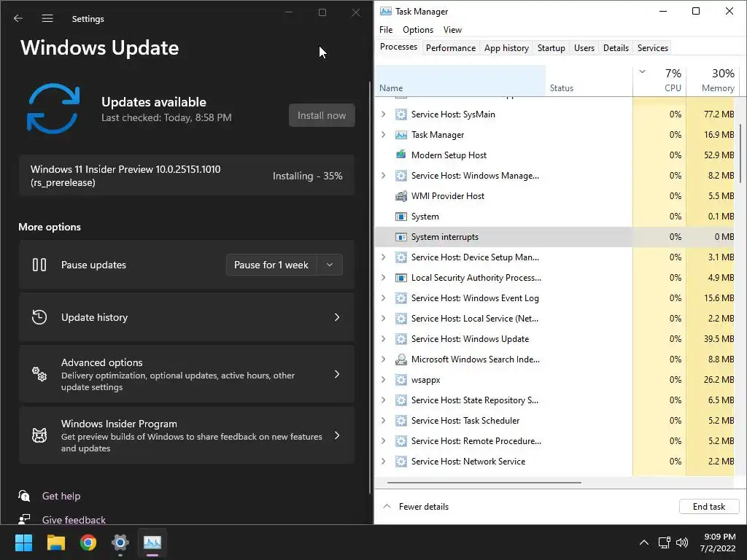
Task: Click the Task Manager title bar icon
Action: tap(386, 11)
